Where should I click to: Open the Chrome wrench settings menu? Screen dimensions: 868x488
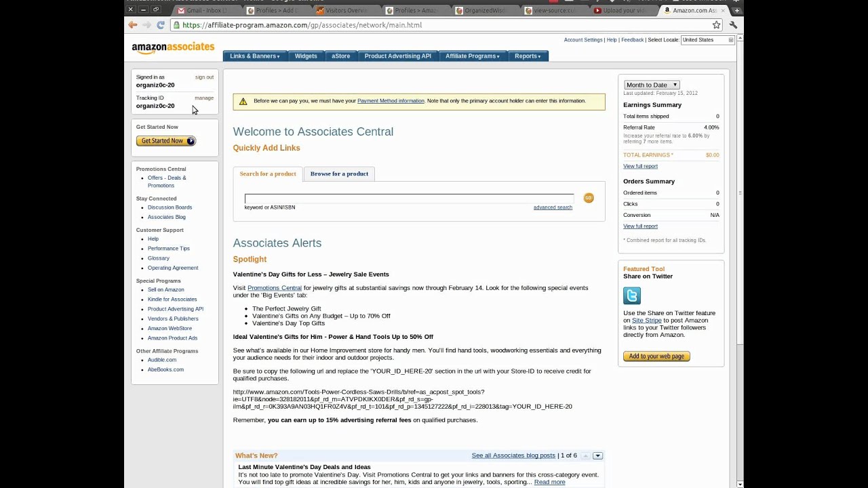pyautogui.click(x=733, y=25)
